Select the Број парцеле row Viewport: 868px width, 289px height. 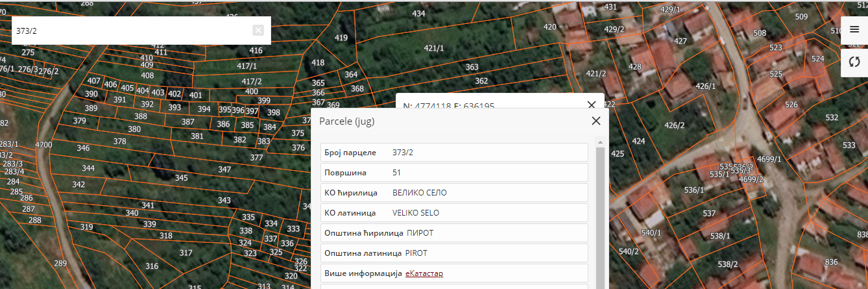pyautogui.click(x=454, y=153)
